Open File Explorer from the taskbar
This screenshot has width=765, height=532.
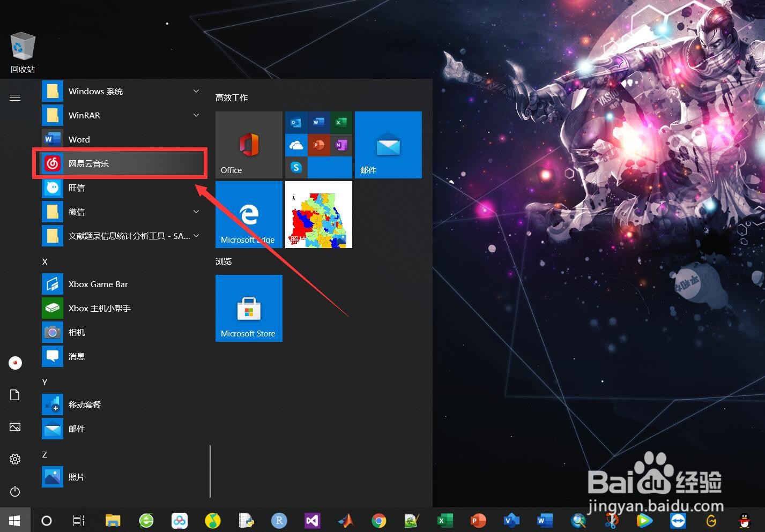click(x=113, y=520)
